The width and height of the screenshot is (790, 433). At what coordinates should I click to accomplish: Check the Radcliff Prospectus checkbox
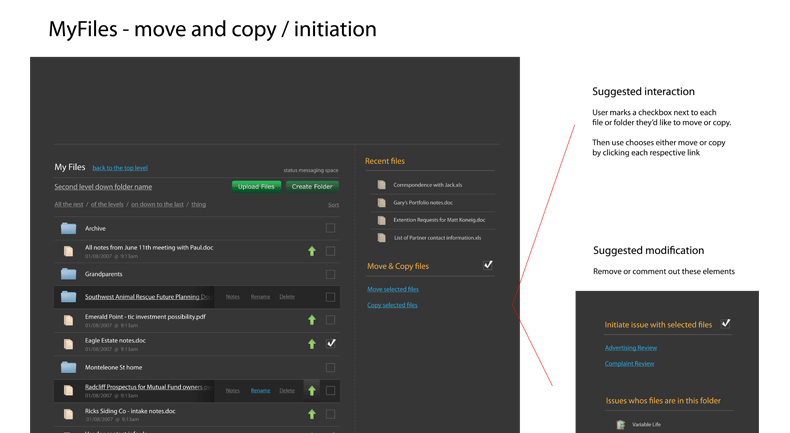pyautogui.click(x=331, y=390)
